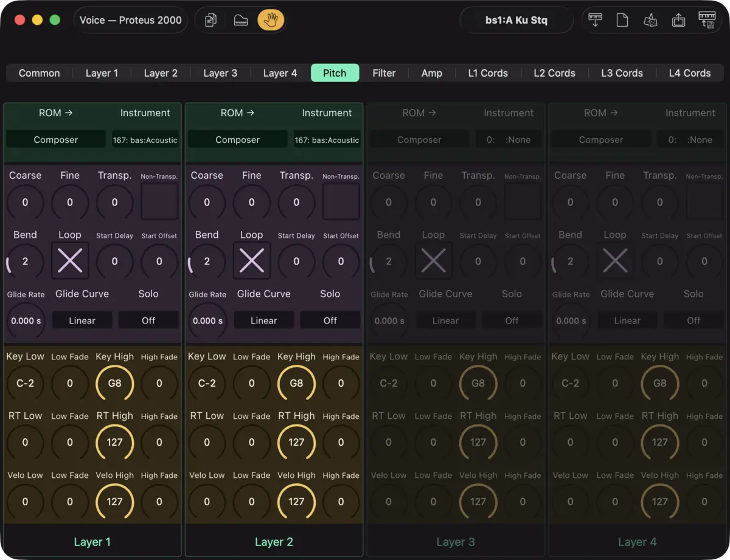This screenshot has width=730, height=560.
Task: Switch to the Layer 1 tab
Action: coord(102,73)
